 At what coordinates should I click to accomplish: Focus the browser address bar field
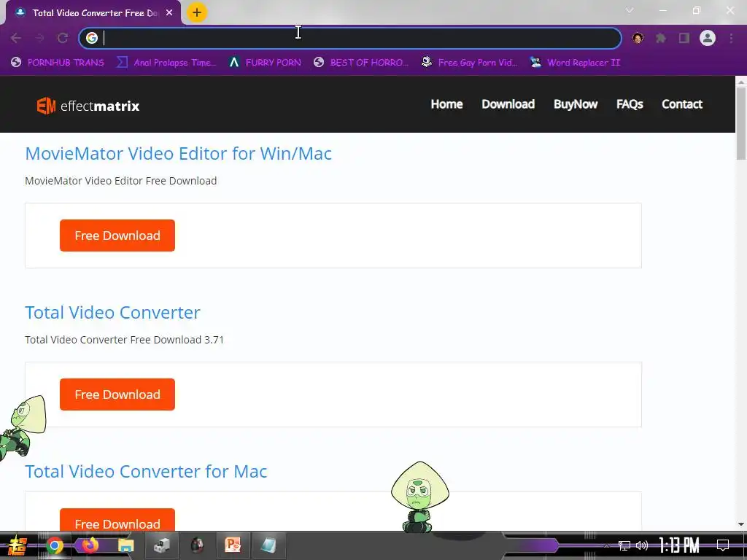pos(350,38)
